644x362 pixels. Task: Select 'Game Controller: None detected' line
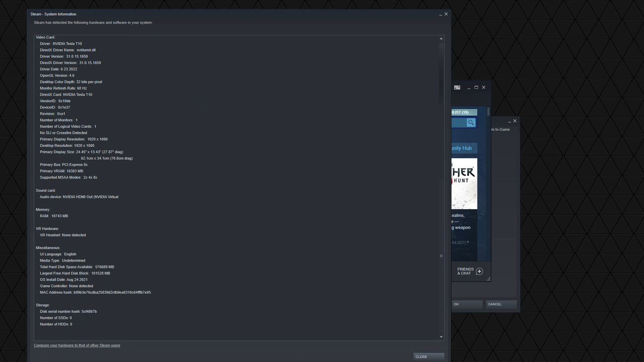point(66,286)
